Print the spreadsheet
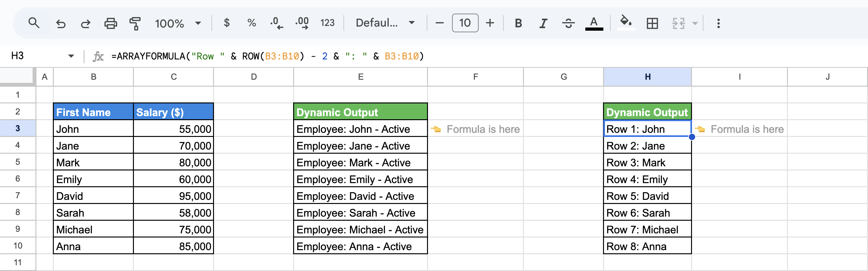The image size is (868, 271). coord(110,23)
